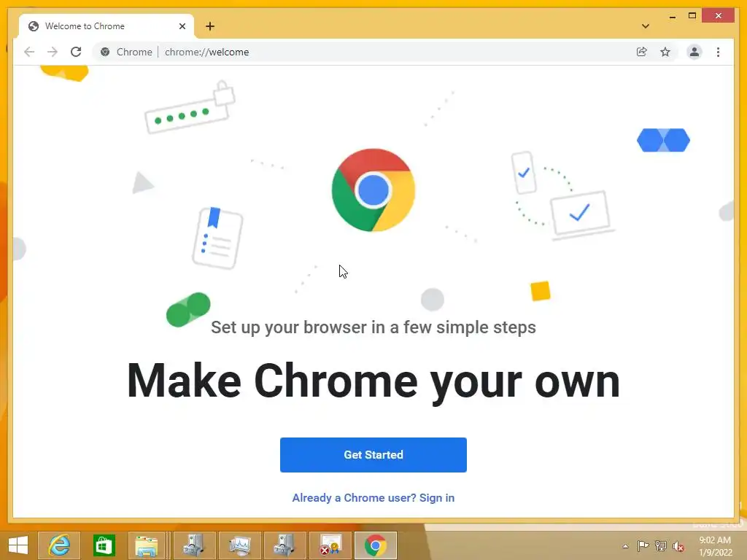Open the profile avatar button
The width and height of the screenshot is (747, 560).
click(x=694, y=52)
